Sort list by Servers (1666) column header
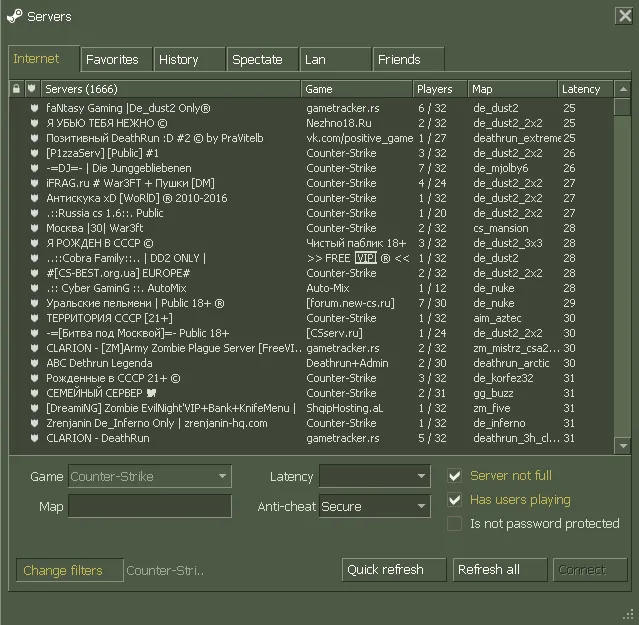Image resolution: width=639 pixels, height=625 pixels. (171, 89)
